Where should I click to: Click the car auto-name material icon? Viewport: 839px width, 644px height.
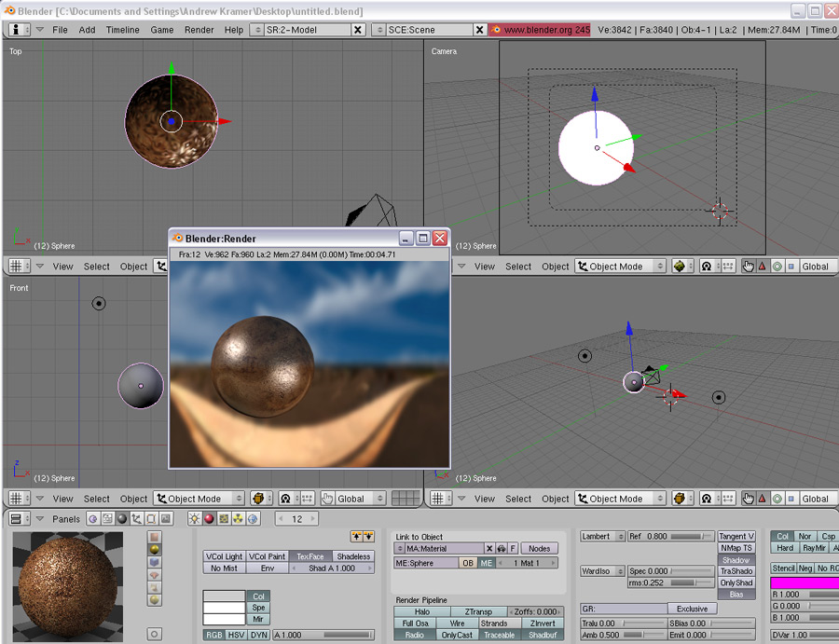click(502, 549)
